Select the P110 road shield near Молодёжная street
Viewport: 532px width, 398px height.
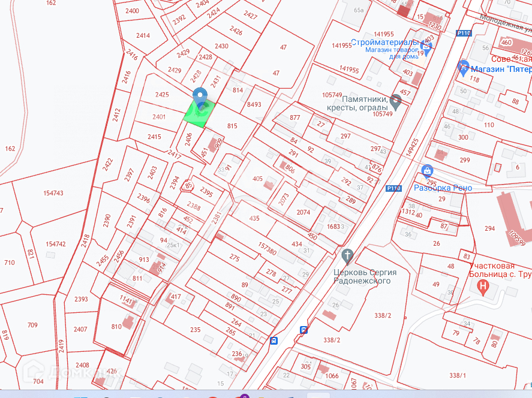point(464,33)
